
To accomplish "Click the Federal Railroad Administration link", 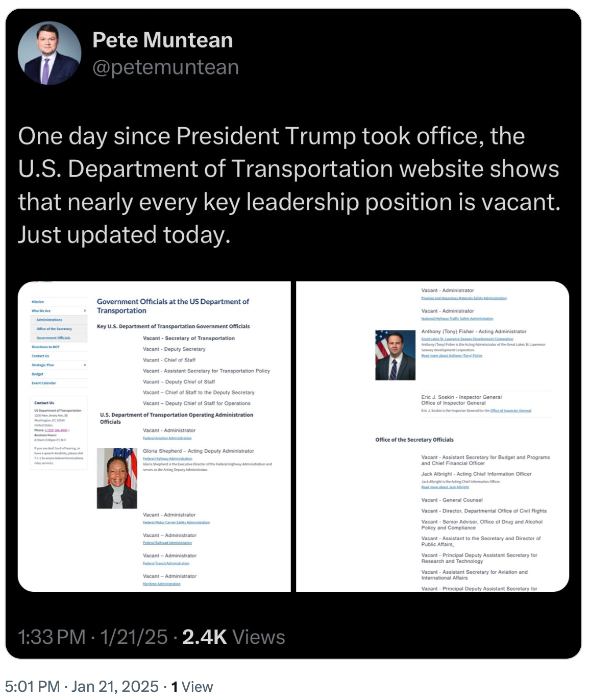I will pyautogui.click(x=167, y=543).
